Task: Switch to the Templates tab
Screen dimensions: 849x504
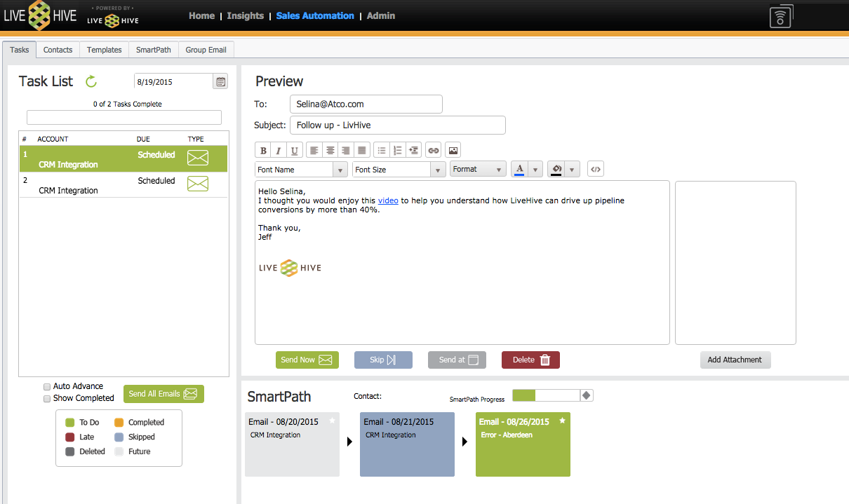Action: [104, 50]
